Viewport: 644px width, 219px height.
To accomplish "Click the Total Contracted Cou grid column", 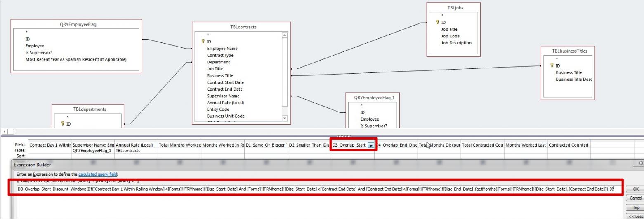I will coord(483,145).
